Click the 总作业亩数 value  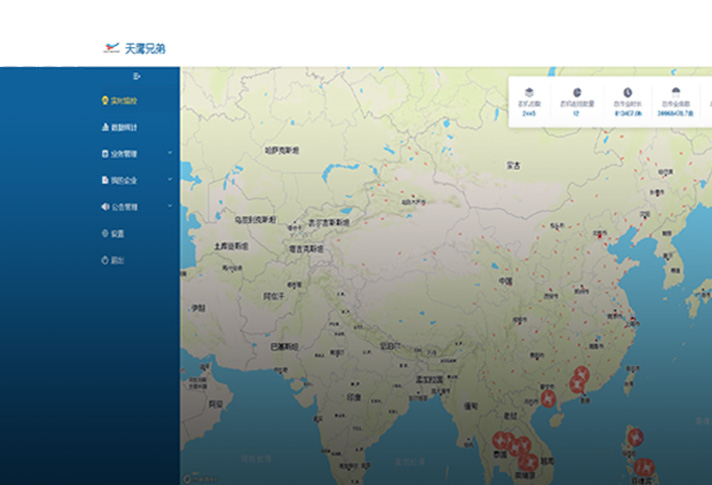[676, 113]
